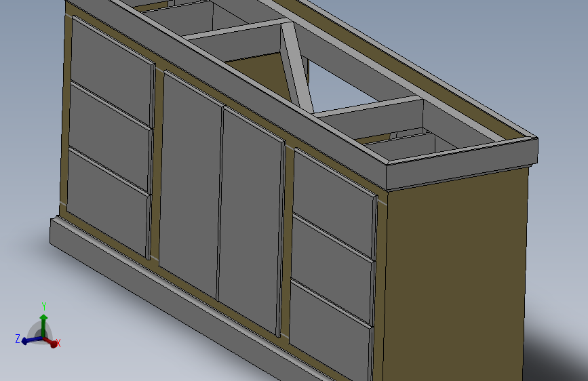This screenshot has width=588, height=381.
Task: Click the red X axis arrow of triad
Action: point(52,342)
